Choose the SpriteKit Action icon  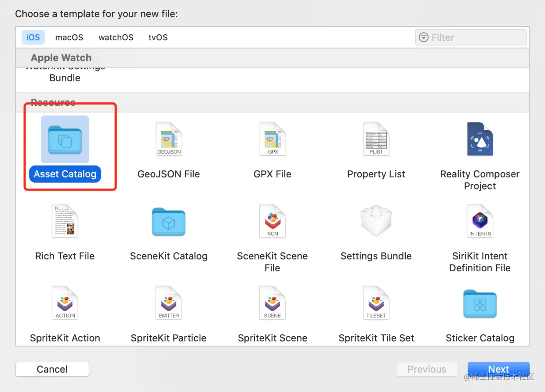[x=65, y=303]
